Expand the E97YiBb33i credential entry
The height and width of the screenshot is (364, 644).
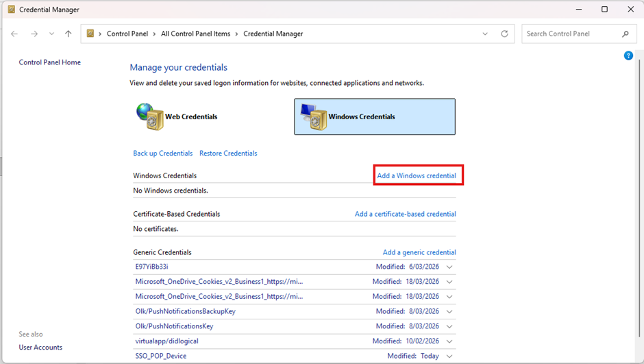(449, 267)
